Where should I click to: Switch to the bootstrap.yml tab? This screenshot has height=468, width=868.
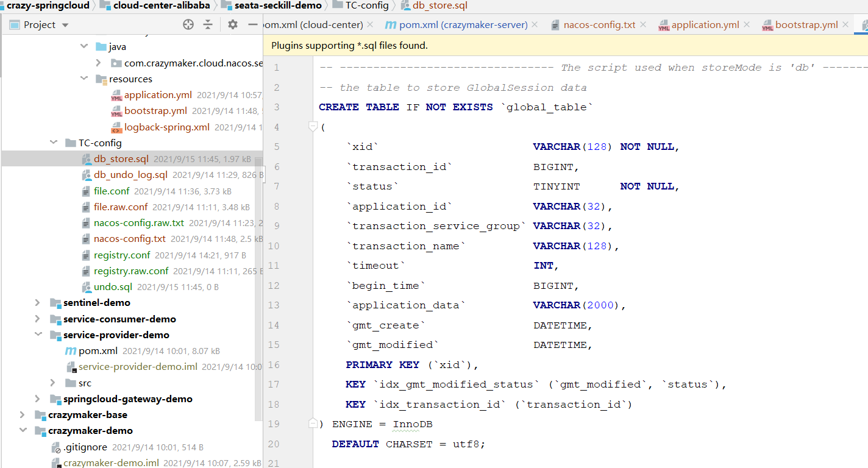(806, 25)
